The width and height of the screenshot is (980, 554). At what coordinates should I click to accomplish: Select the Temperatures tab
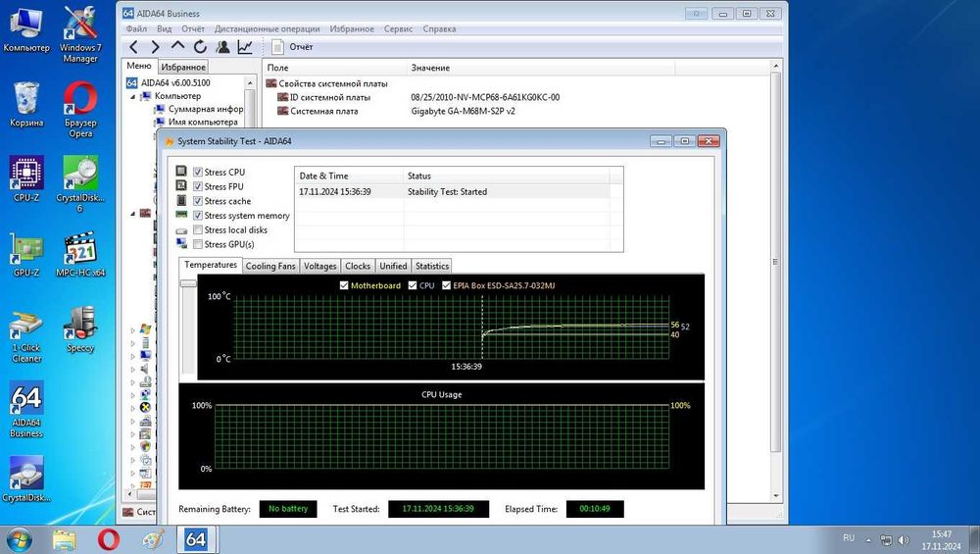211,265
